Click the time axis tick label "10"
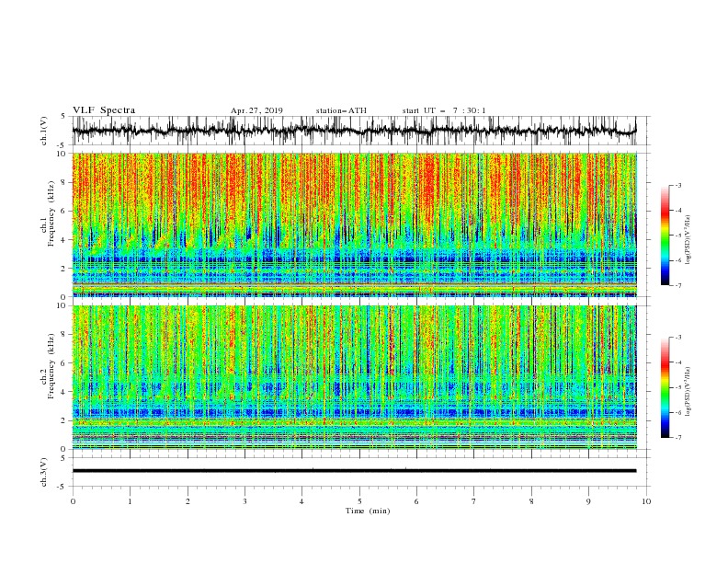The height and width of the screenshot is (563, 728). pyautogui.click(x=646, y=501)
